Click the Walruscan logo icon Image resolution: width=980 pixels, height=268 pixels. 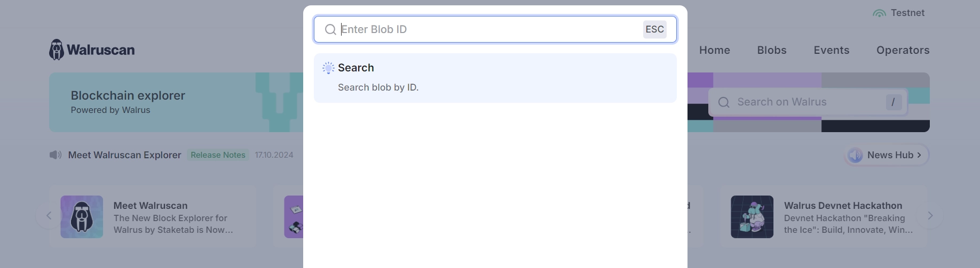coord(57,50)
